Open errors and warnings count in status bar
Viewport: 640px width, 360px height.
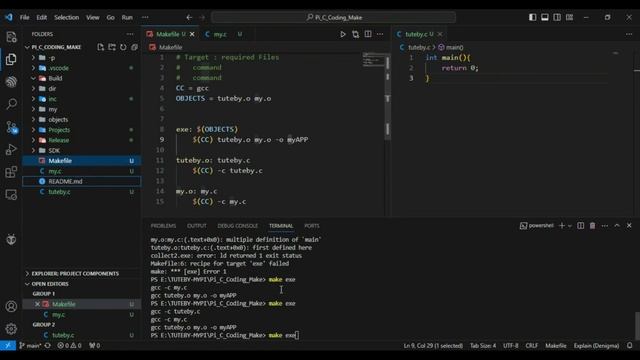pyautogui.click(x=69, y=345)
